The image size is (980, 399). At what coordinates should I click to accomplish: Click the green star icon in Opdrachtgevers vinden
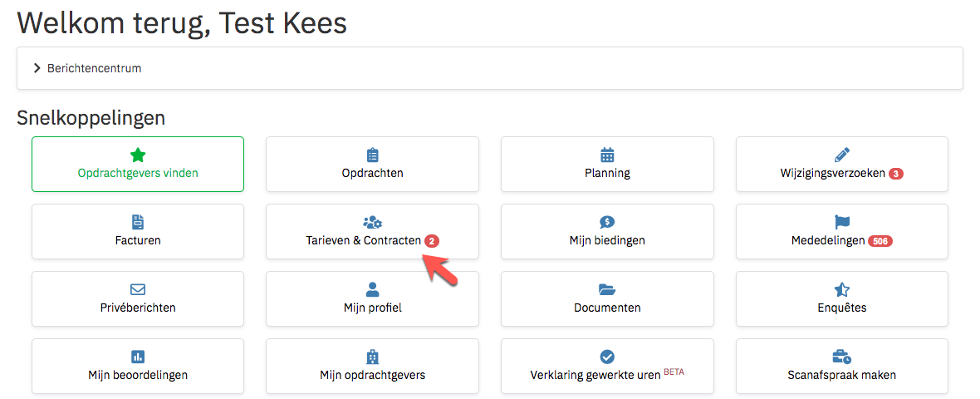(138, 155)
